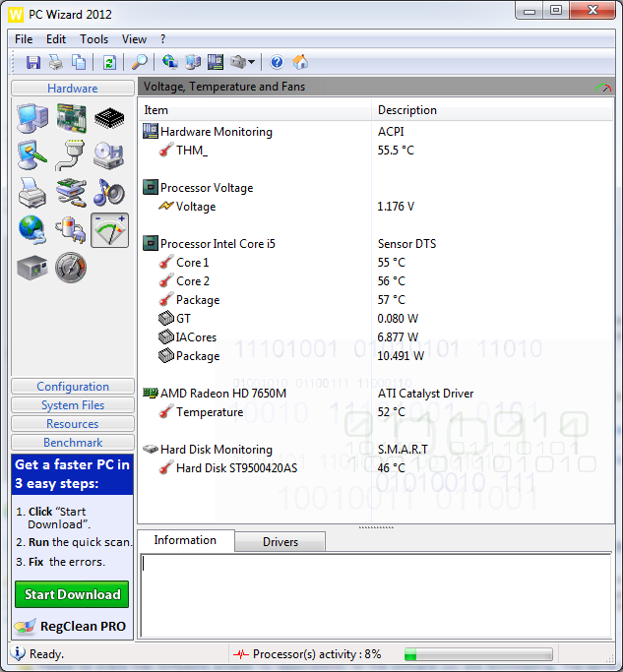
Task: Click the Item column header
Action: click(255, 110)
